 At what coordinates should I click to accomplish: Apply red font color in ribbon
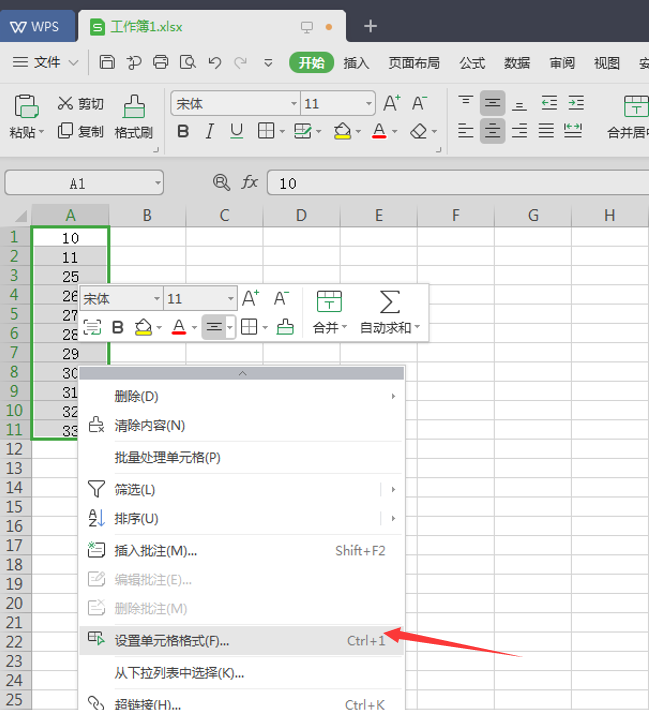(x=379, y=131)
